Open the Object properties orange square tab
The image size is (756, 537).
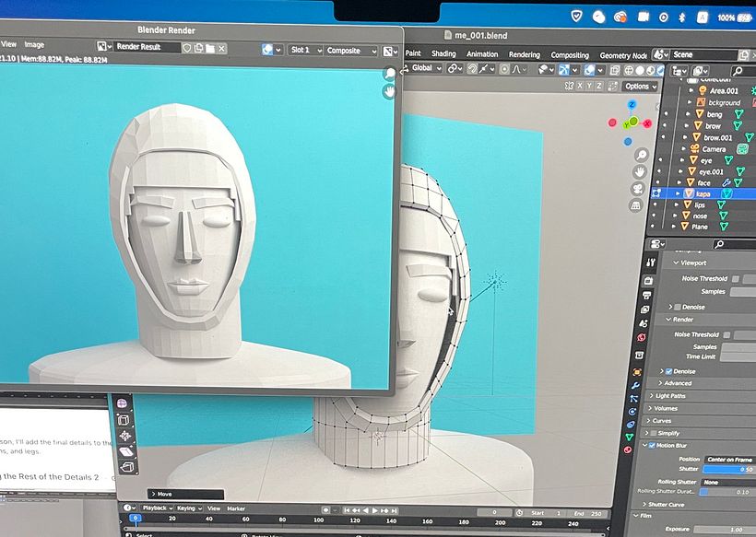pyautogui.click(x=637, y=372)
